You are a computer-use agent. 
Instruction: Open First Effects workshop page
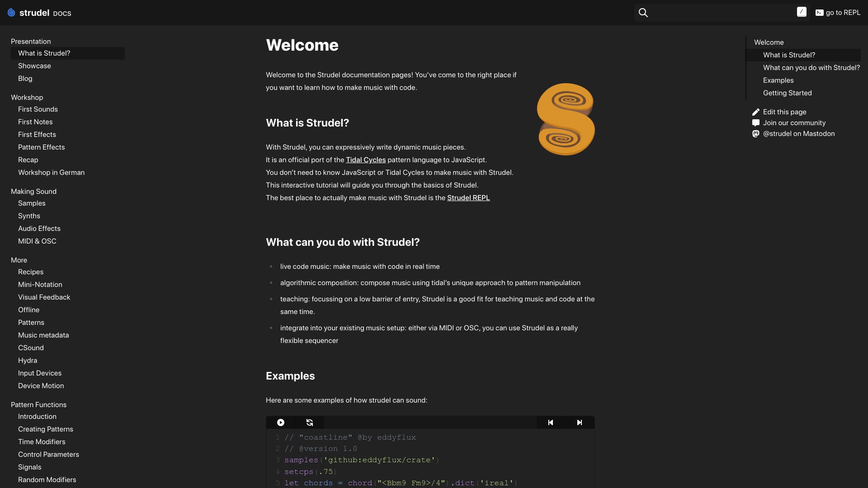(x=37, y=135)
